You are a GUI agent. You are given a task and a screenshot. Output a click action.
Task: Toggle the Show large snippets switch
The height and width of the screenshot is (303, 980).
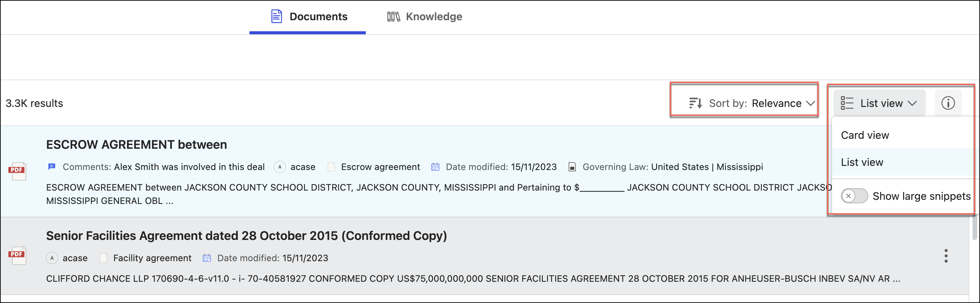coord(854,196)
